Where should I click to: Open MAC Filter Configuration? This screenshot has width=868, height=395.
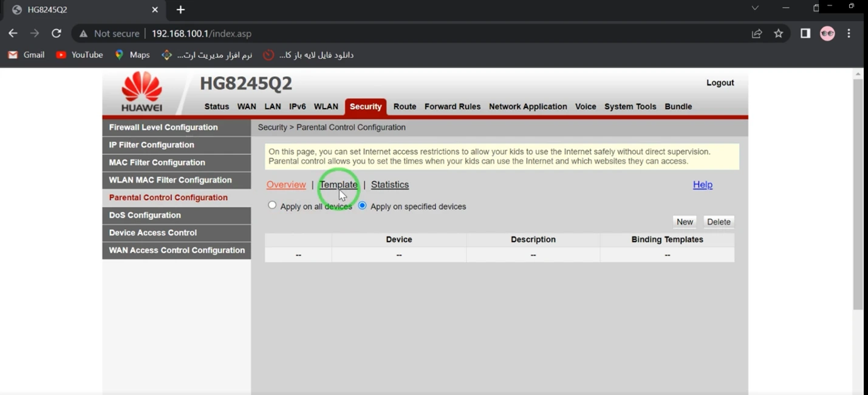tap(177, 163)
